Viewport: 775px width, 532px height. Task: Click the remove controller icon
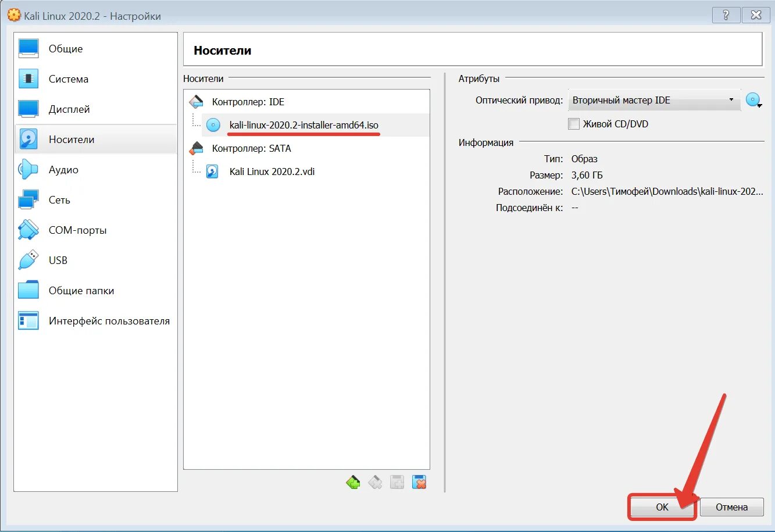pyautogui.click(x=375, y=482)
